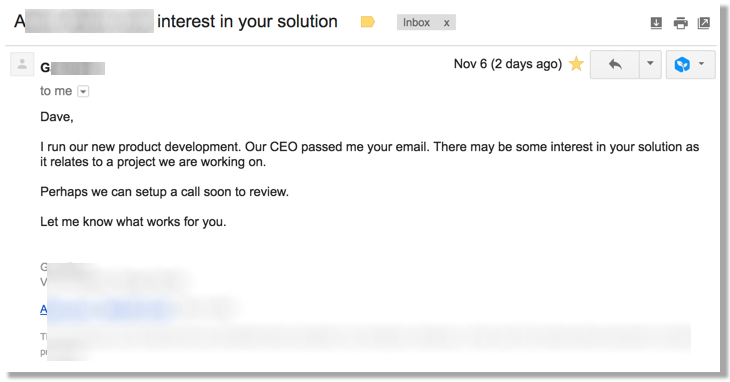Image resolution: width=730 pixels, height=382 pixels.
Task: Click the 'Nov 6 (2 days ago)' timestamp
Action: point(507,64)
